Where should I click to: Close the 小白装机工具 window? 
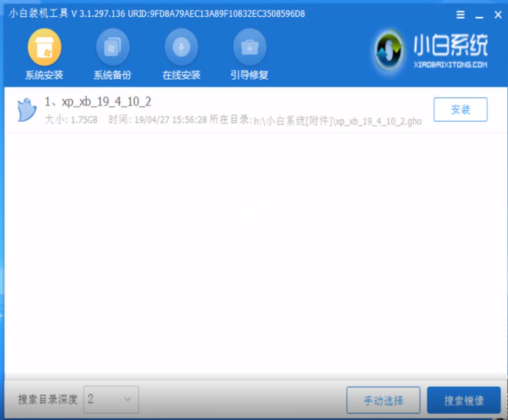[495, 14]
